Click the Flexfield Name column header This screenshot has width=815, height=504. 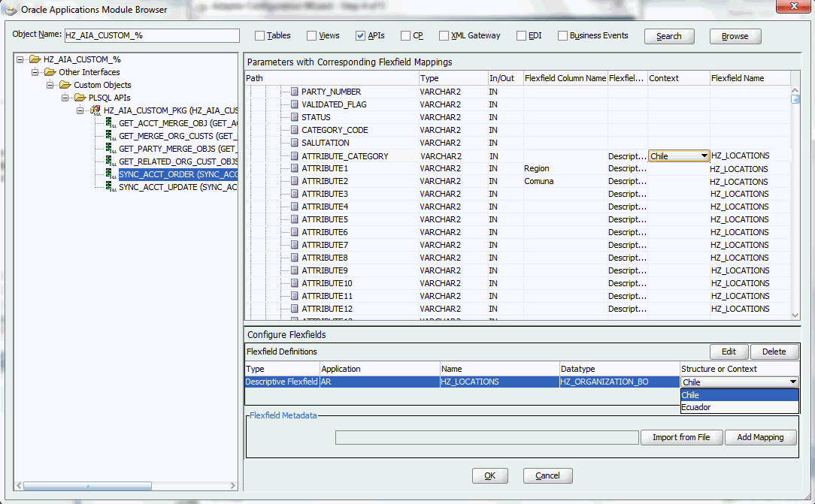tap(750, 78)
